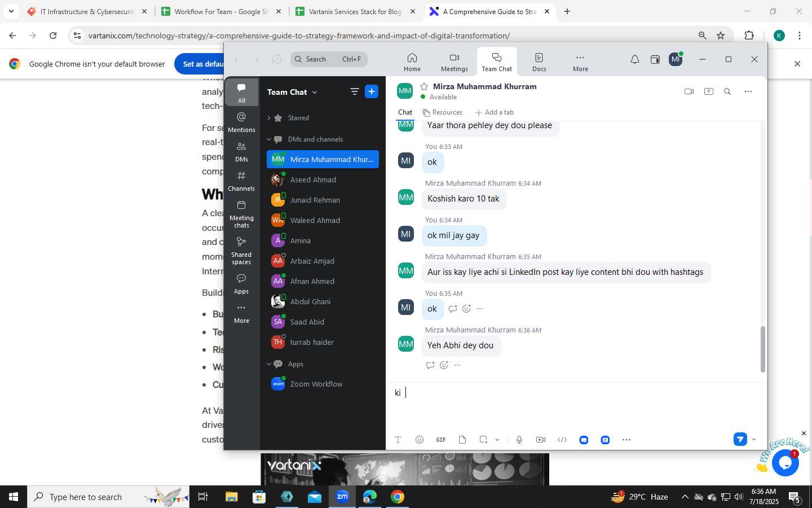812x508 pixels.
Task: Switch to Zoom Docs tab
Action: (539, 62)
